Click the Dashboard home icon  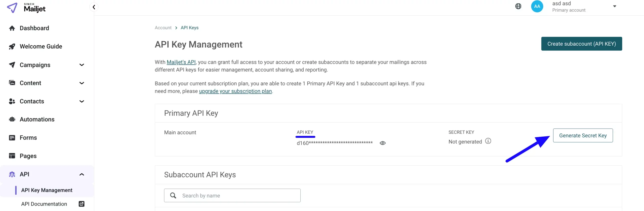pos(12,28)
